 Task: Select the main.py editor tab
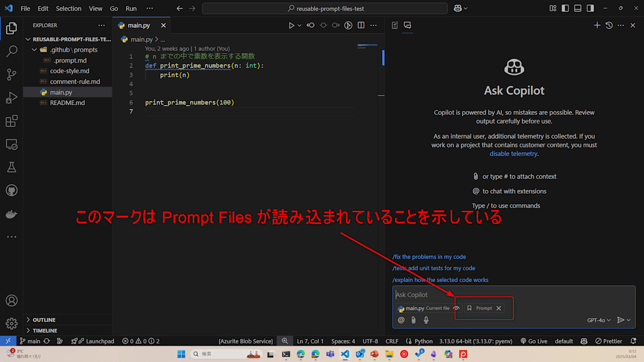142,25
